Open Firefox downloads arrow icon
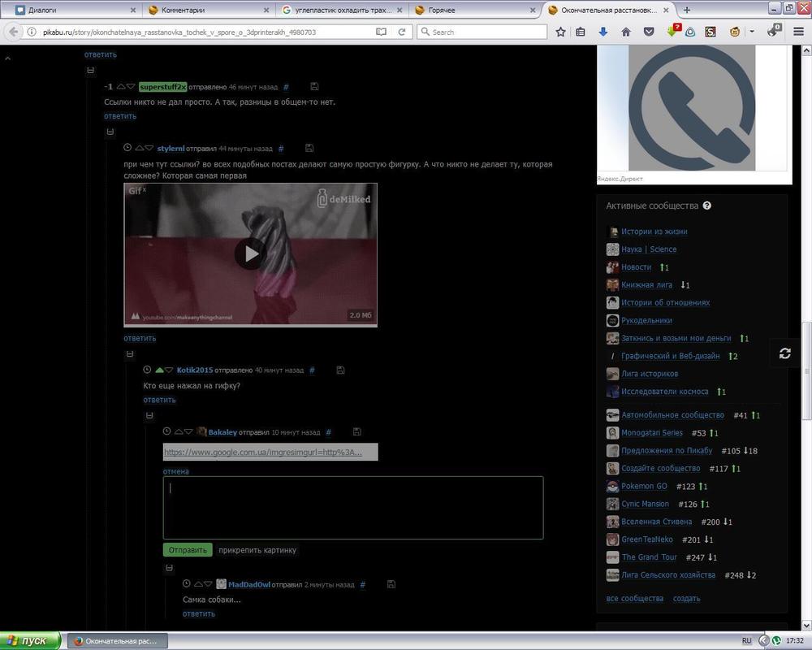This screenshot has height=650, width=812. tap(603, 32)
